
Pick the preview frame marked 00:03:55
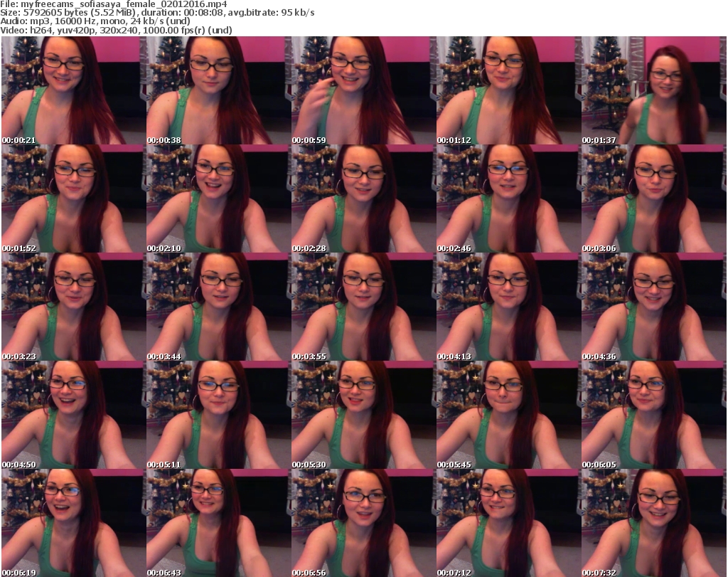click(363, 307)
